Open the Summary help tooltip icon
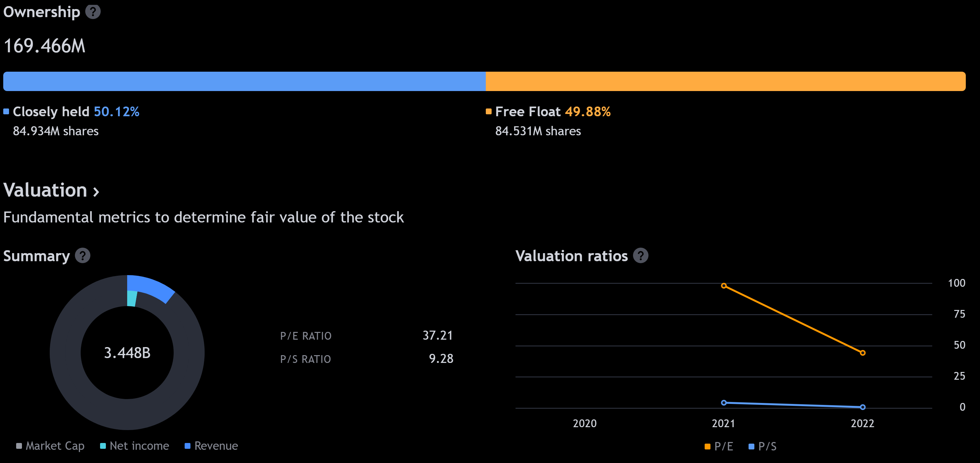Screen dimensions: 980x463 [x=83, y=256]
